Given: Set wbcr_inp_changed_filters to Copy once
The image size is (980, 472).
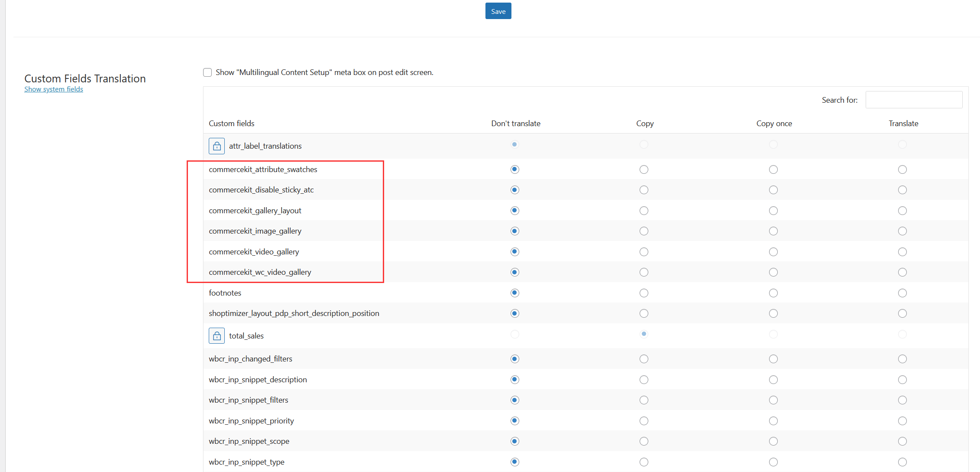Looking at the screenshot, I should [x=773, y=359].
